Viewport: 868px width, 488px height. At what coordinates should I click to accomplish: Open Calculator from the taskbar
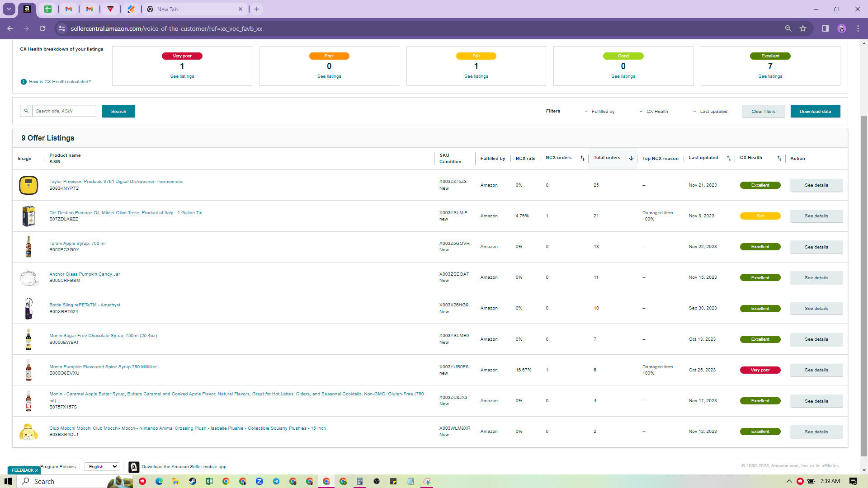(360, 481)
